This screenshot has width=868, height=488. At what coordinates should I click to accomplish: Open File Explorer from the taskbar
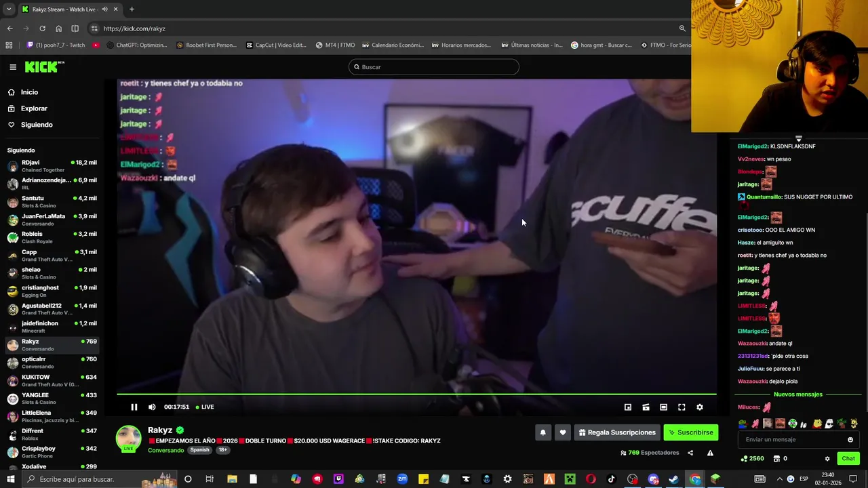(x=232, y=479)
